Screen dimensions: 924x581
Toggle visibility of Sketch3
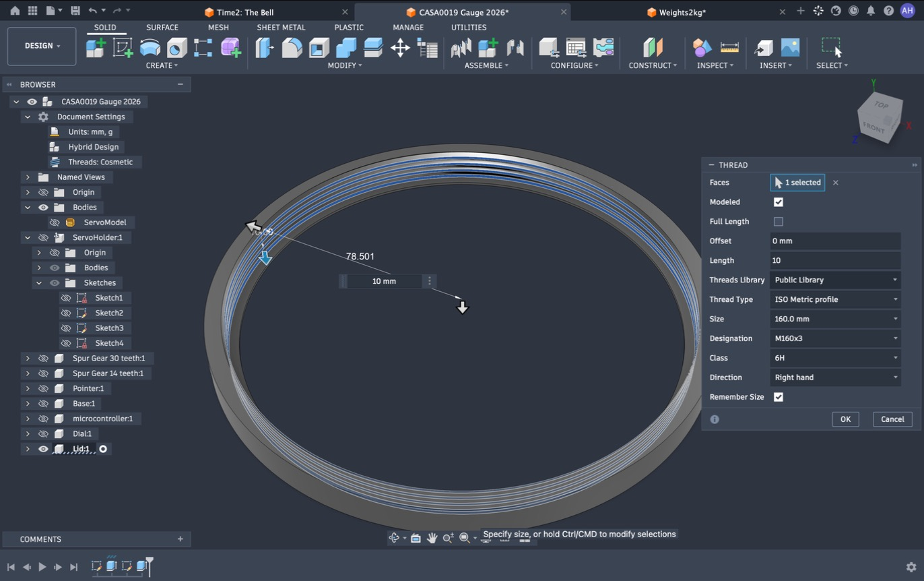pyautogui.click(x=66, y=328)
